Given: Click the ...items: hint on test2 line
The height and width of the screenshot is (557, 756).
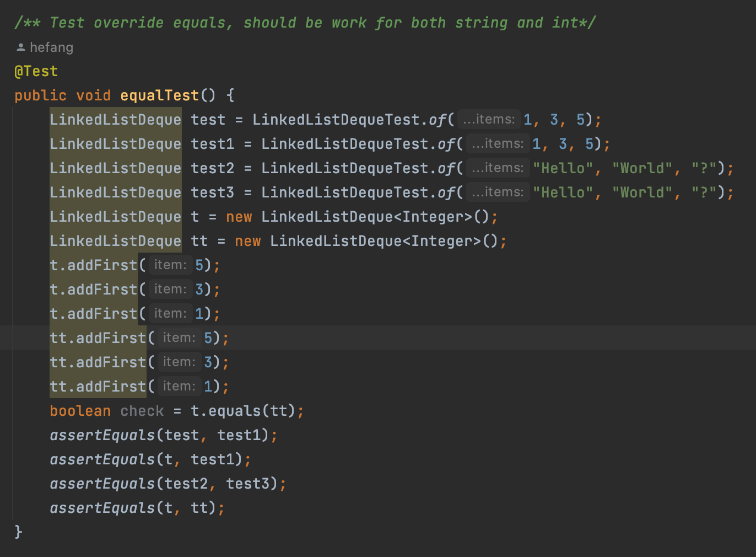Looking at the screenshot, I should (x=498, y=168).
